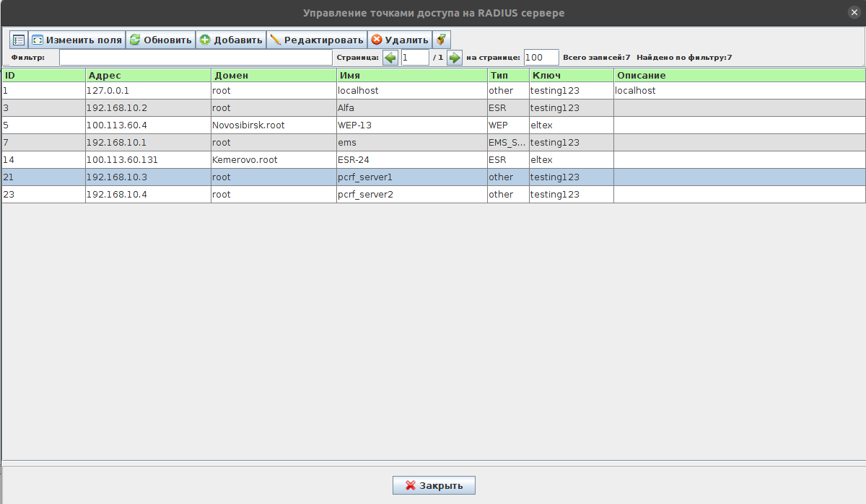
Task: Click the per-page records field showing 100
Action: click(x=541, y=58)
